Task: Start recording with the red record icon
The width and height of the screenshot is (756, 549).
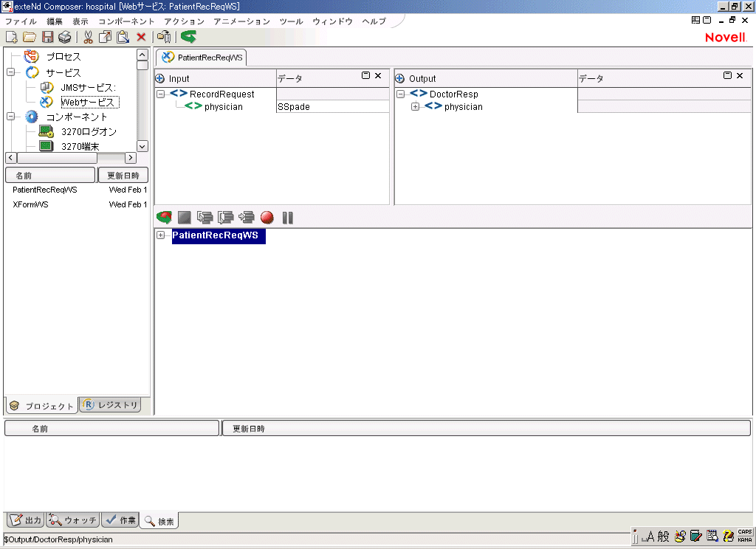Action: 267,217
